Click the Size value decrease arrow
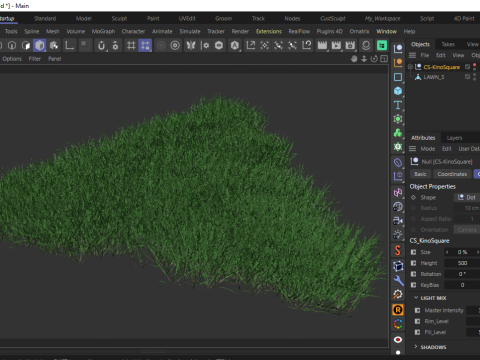The image size is (480, 360). (x=447, y=252)
